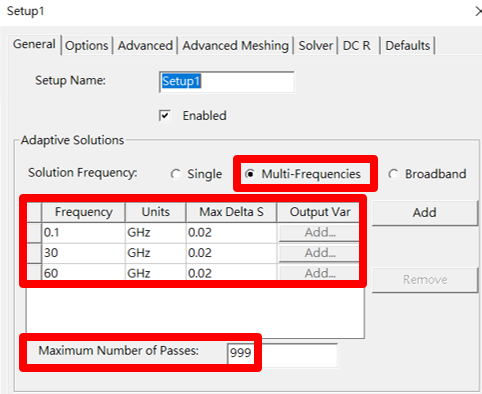Screen dimensions: 482x394
Task: Open the Advanced tab
Action: pyautogui.click(x=145, y=46)
